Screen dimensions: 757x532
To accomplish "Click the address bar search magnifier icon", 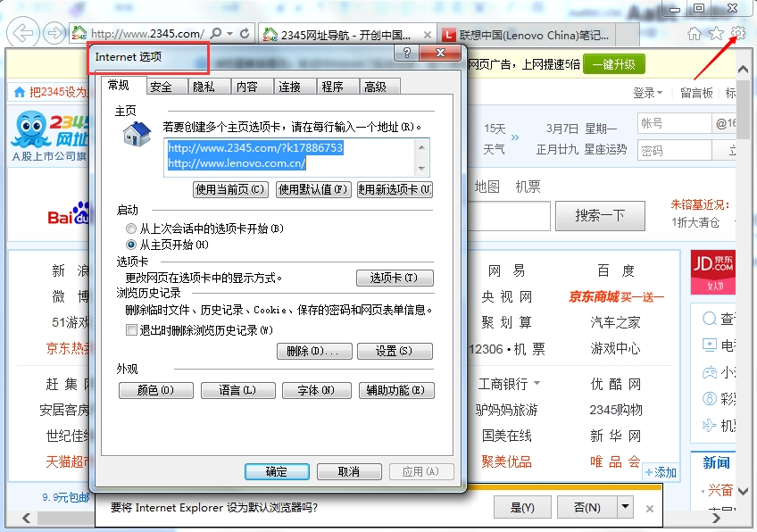I will 216,33.
